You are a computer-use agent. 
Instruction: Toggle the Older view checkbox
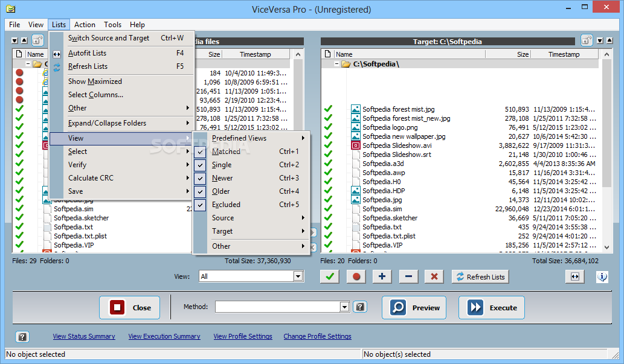tap(200, 191)
